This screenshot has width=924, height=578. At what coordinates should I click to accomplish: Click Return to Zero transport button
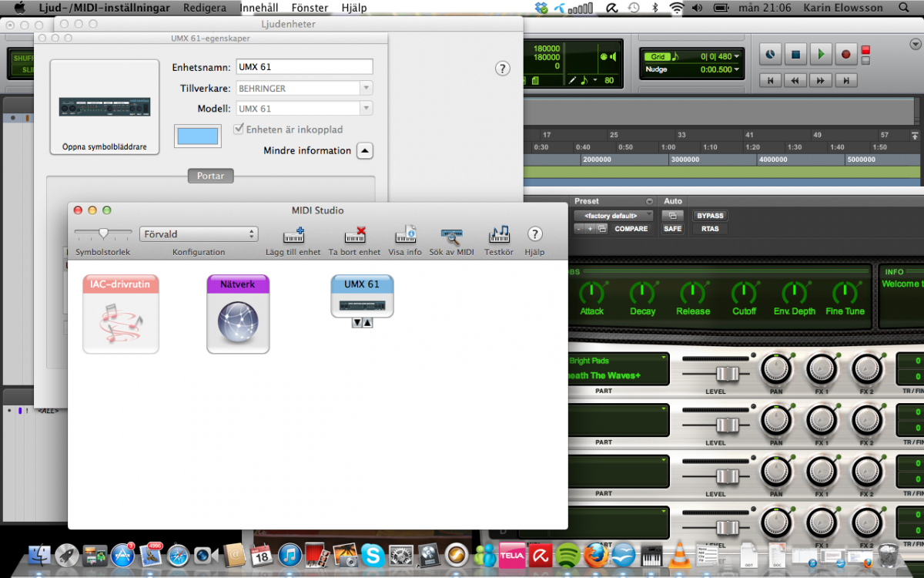click(770, 80)
